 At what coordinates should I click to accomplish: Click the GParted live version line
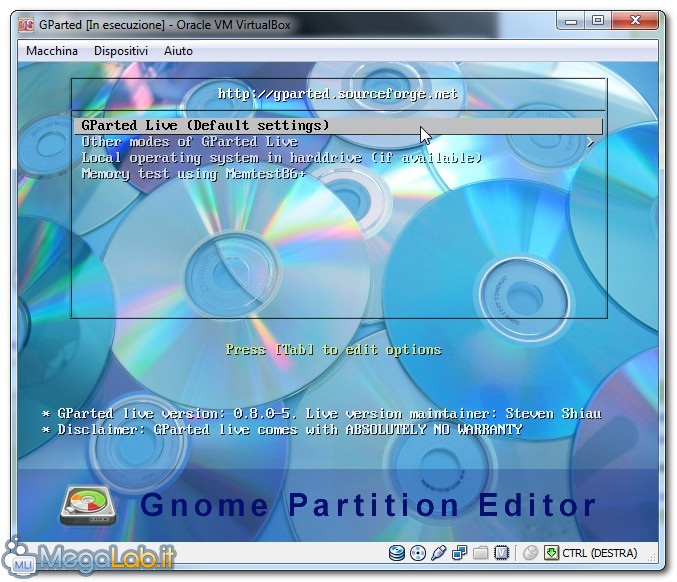tap(322, 414)
